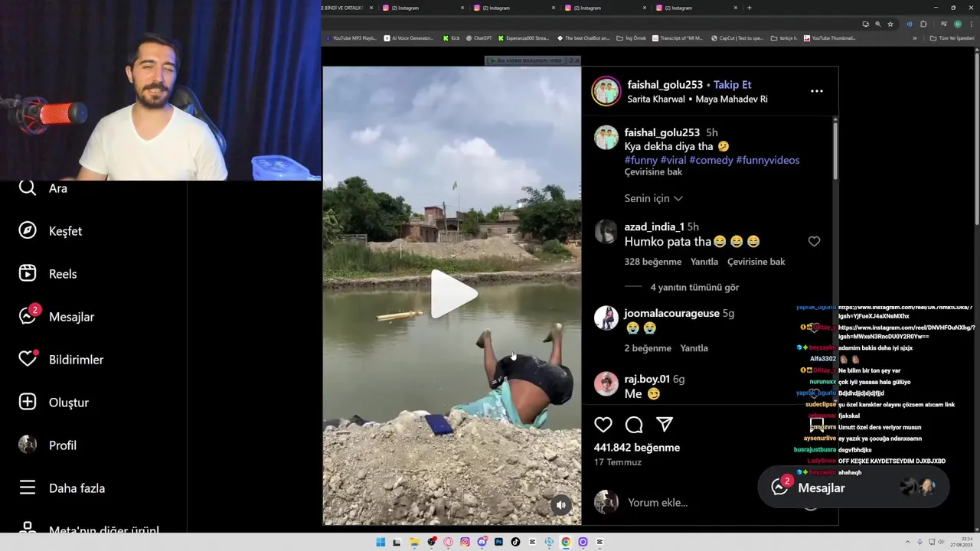Image resolution: width=980 pixels, height=551 pixels.
Task: Click the Oluştur create icon
Action: click(28, 402)
